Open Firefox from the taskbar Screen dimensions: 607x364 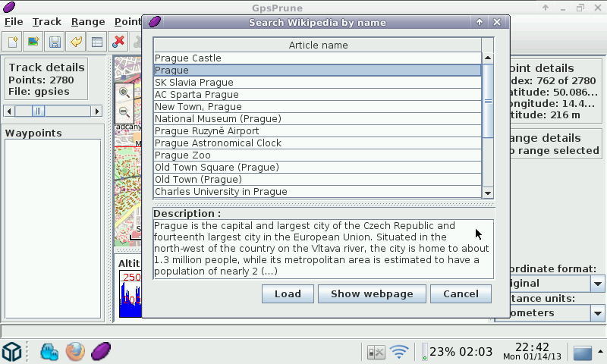point(75,352)
